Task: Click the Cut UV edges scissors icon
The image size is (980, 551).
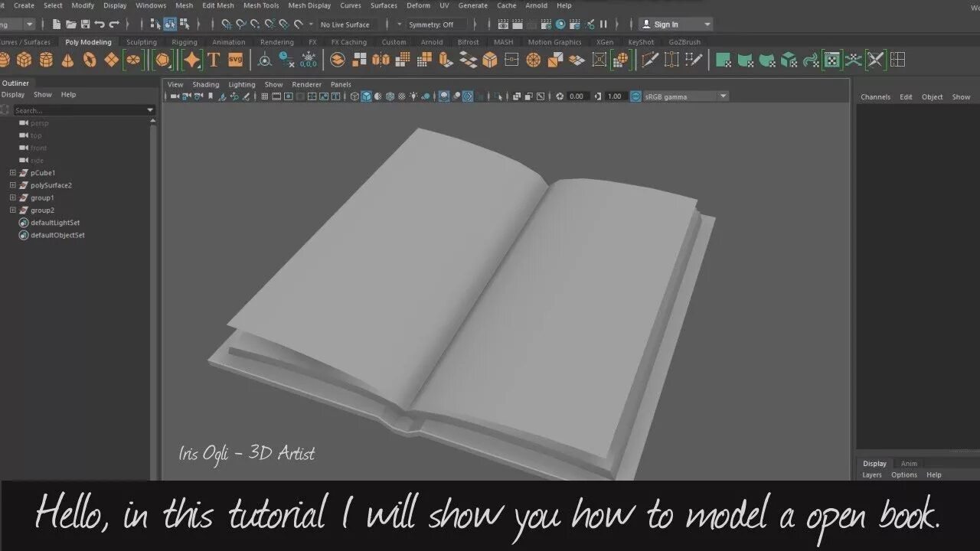Action: click(876, 60)
